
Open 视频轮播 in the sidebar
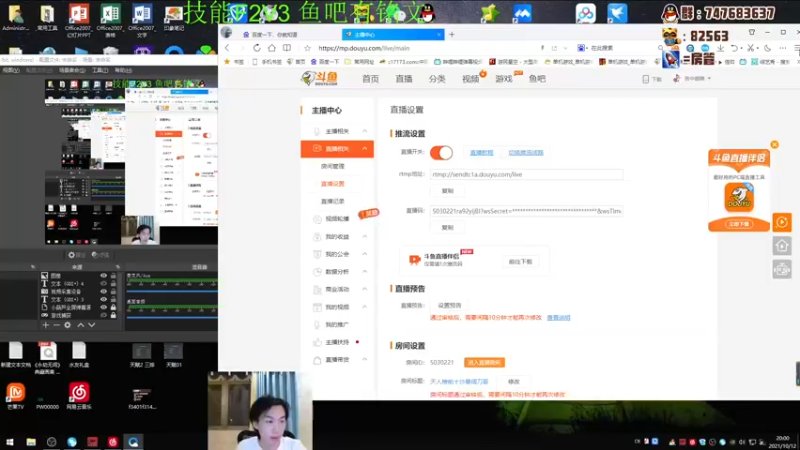[x=337, y=219]
